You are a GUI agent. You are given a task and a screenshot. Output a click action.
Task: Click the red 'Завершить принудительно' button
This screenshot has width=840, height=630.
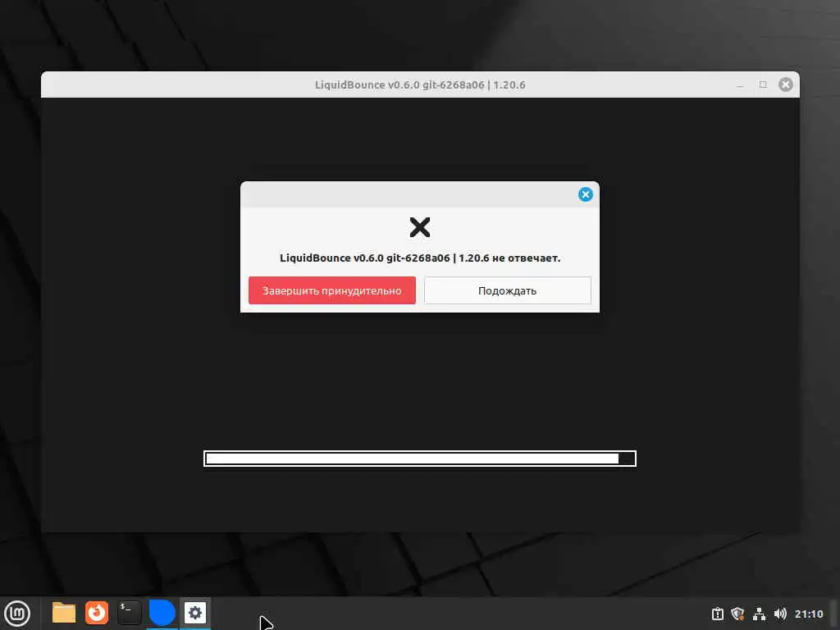[331, 290]
